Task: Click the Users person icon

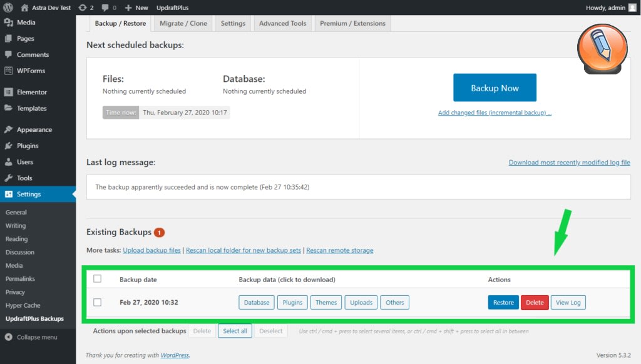Action: [x=8, y=162]
